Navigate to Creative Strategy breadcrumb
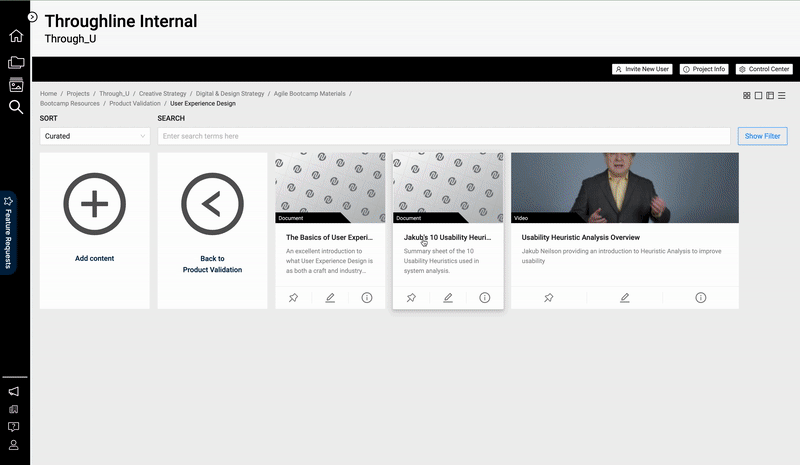 point(163,94)
